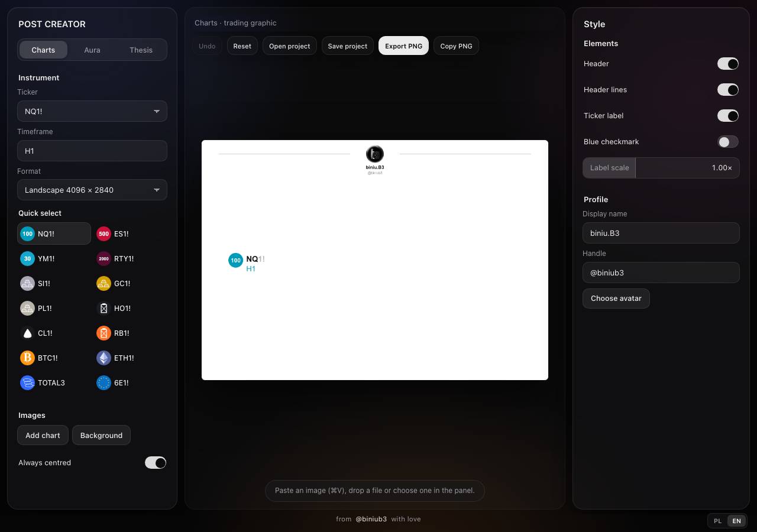Choose the ES1! 500 ticker icon
This screenshot has height=532, width=757.
(x=103, y=233)
